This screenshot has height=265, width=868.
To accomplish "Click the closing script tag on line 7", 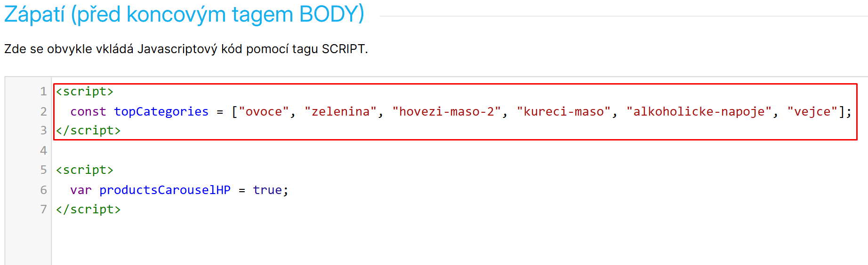I will 88,209.
